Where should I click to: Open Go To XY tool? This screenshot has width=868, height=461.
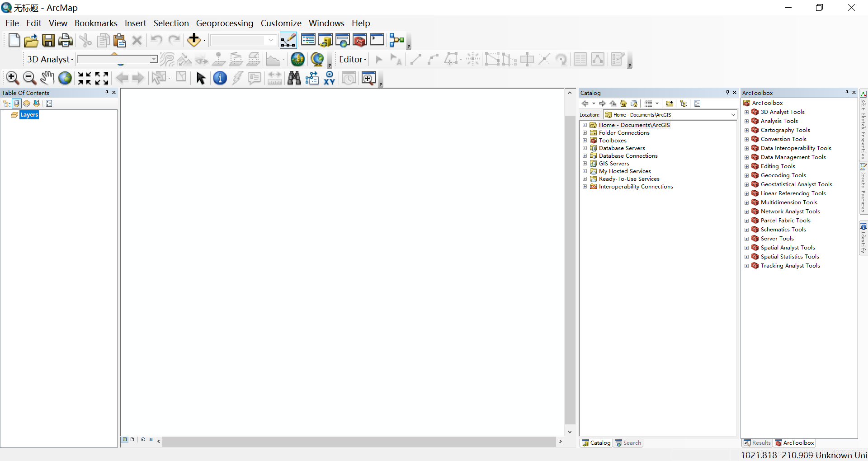(x=330, y=78)
